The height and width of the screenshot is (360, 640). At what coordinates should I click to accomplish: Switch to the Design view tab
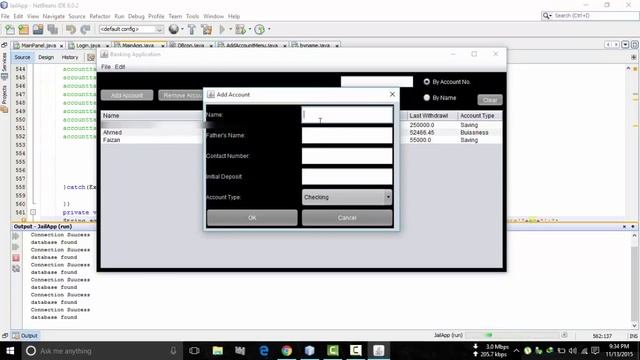[x=46, y=57]
